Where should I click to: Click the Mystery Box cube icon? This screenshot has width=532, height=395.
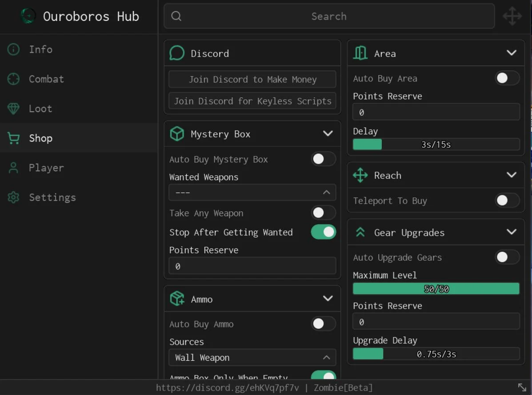177,134
